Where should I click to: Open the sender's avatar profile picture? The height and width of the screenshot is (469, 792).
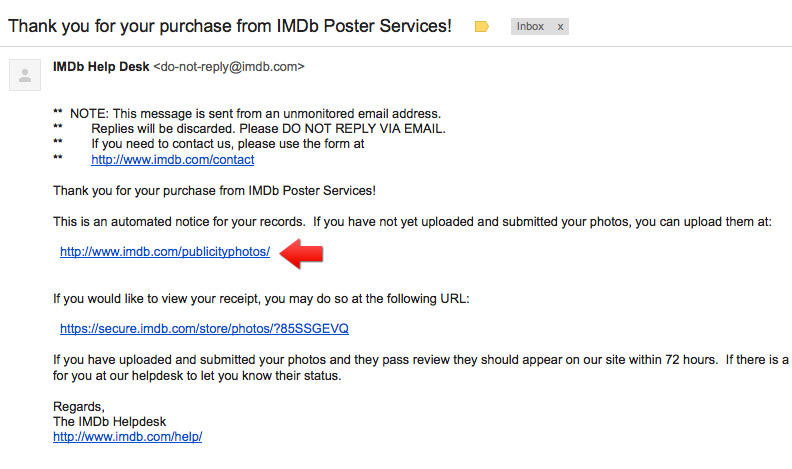(25, 75)
